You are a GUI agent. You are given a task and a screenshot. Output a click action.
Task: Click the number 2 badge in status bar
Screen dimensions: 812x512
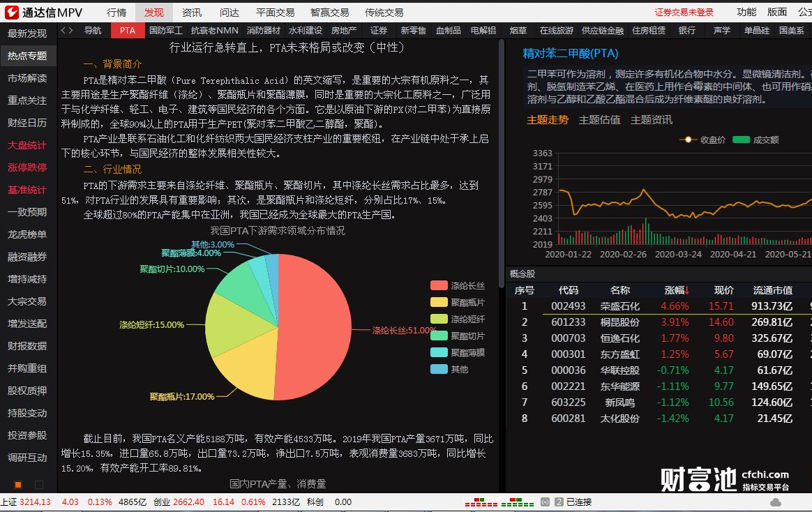pyautogui.click(x=559, y=502)
